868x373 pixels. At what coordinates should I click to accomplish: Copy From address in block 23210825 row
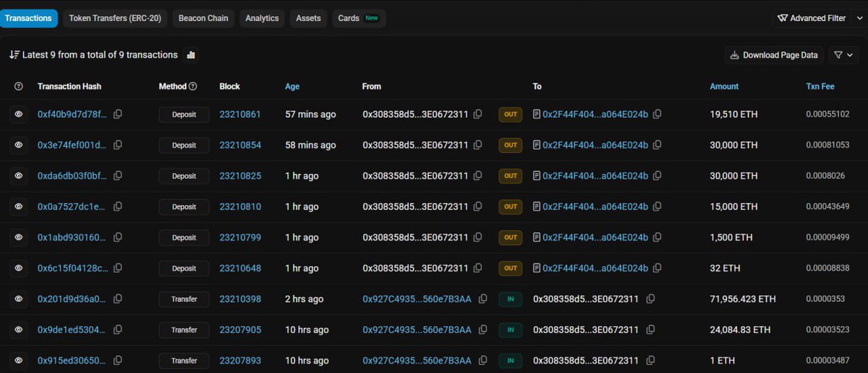[477, 176]
